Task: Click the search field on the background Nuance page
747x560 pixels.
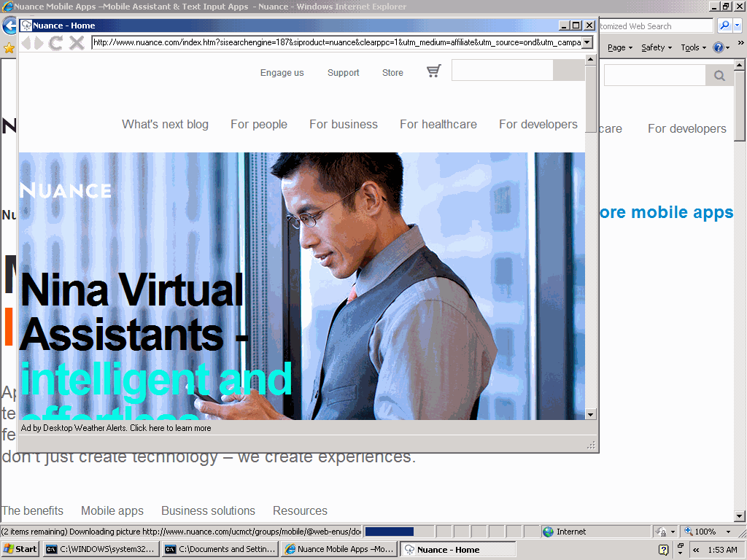Action: 654,75
